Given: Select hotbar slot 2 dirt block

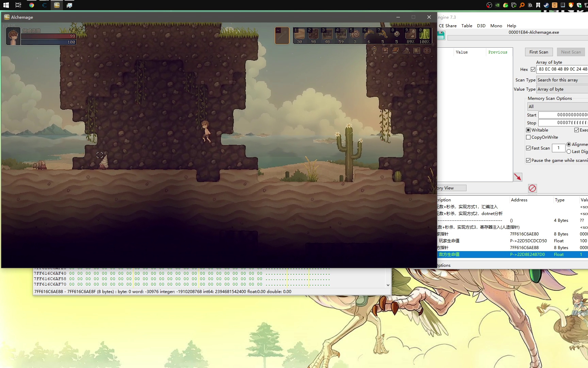Looking at the screenshot, I should 313,35.
